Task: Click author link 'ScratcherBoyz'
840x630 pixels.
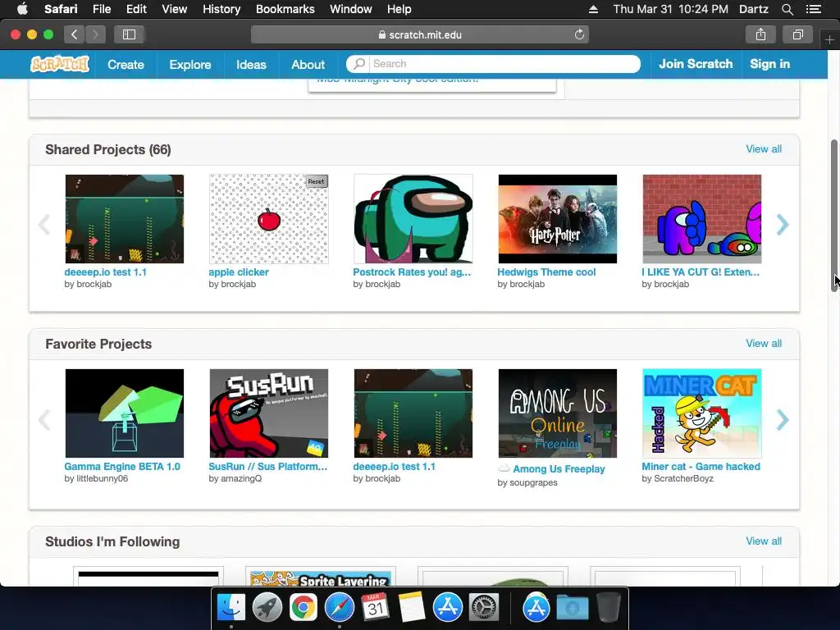Action: tap(683, 478)
